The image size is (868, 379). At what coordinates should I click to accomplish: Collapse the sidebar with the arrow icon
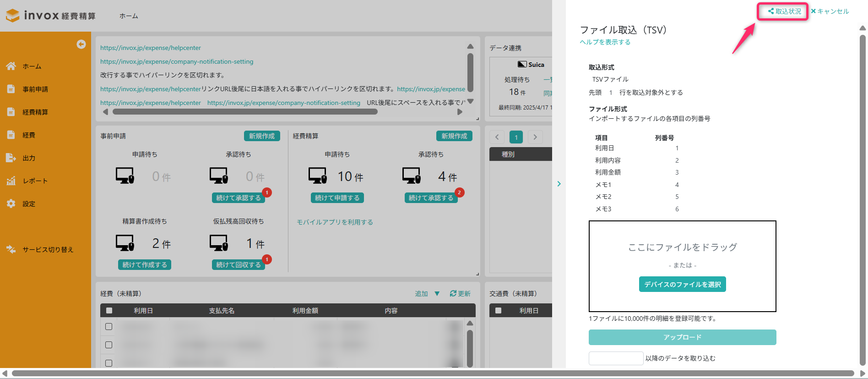click(81, 44)
